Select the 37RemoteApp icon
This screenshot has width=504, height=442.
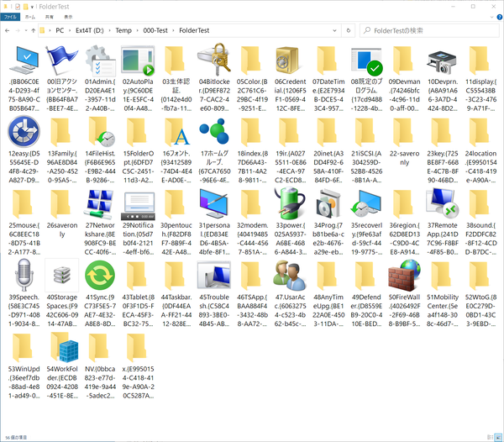pyautogui.click(x=442, y=204)
